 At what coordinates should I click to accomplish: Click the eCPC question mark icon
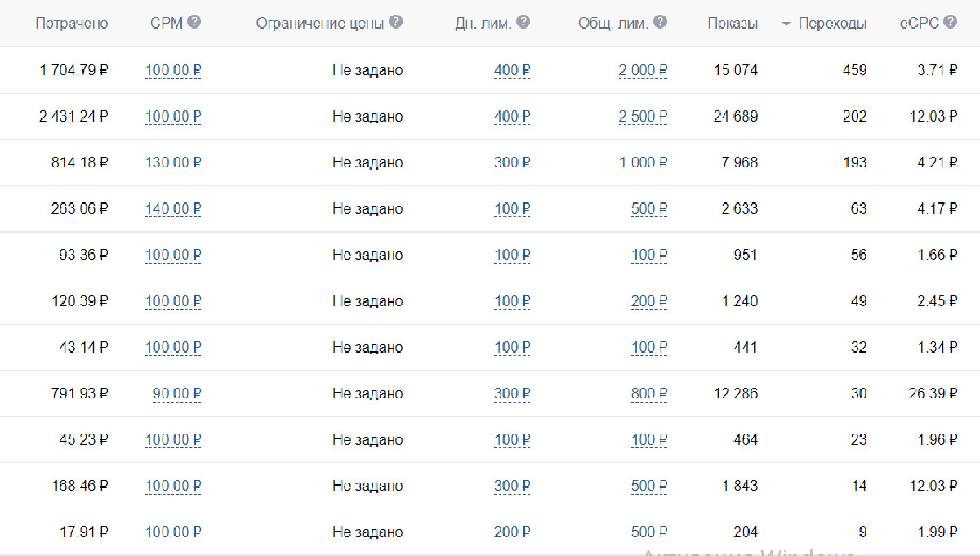(x=950, y=22)
